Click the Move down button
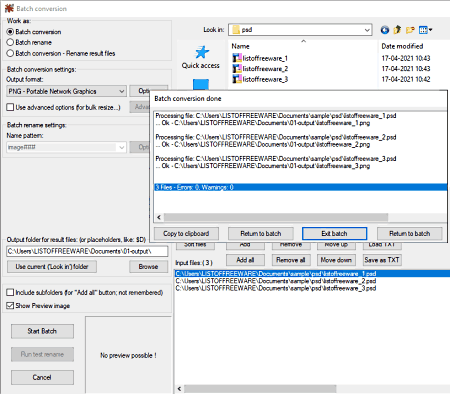450x394 pixels. click(336, 260)
